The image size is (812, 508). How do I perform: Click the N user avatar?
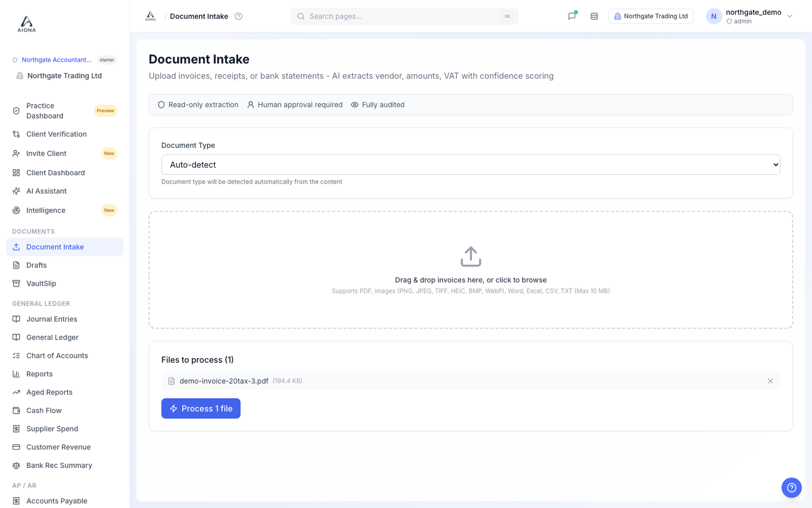713,16
